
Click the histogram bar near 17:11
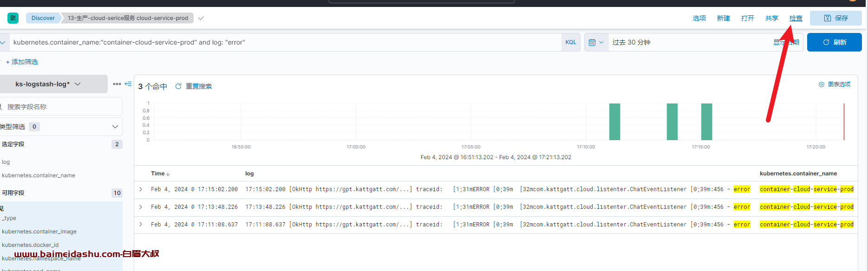tap(614, 122)
